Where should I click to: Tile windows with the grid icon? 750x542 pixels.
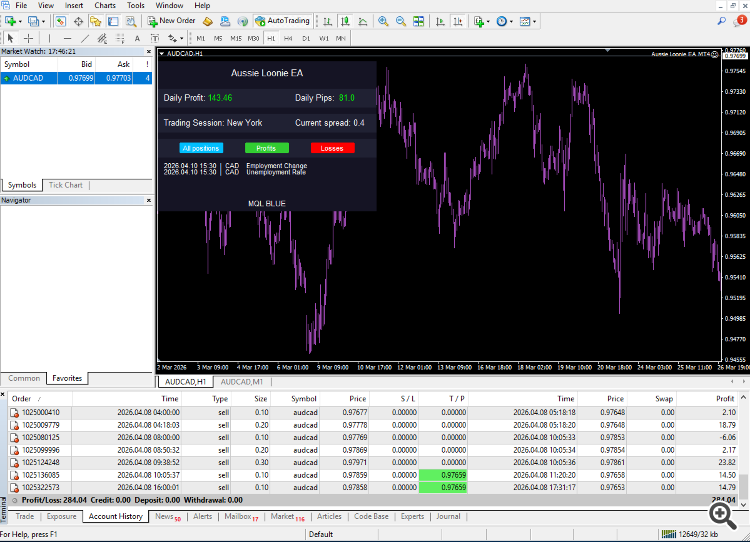click(419, 21)
